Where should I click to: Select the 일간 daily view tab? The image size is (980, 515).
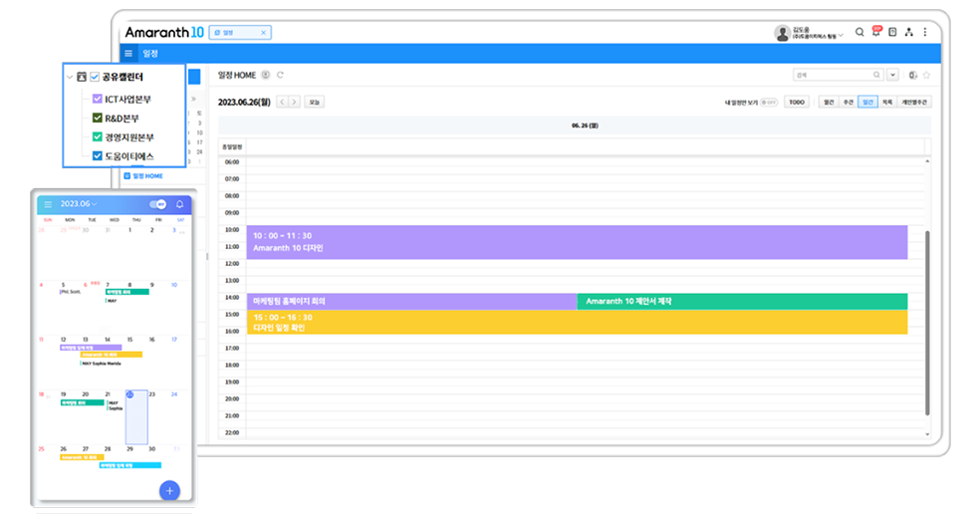point(867,102)
